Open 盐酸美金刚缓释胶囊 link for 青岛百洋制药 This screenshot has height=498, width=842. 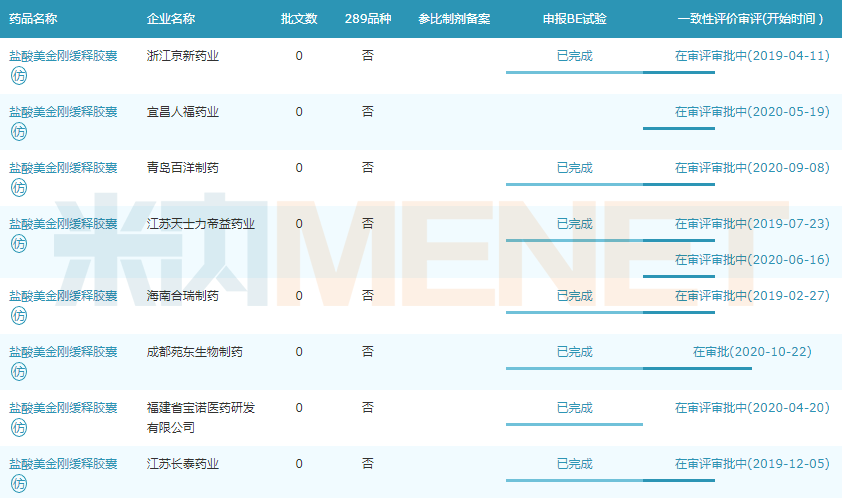pyautogui.click(x=63, y=168)
